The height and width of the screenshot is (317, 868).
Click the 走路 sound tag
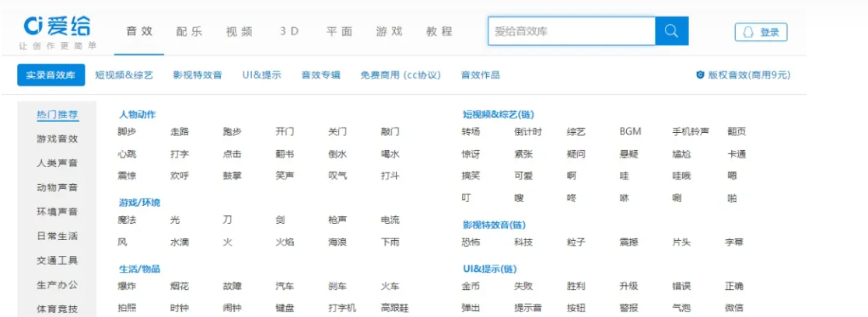(x=180, y=131)
